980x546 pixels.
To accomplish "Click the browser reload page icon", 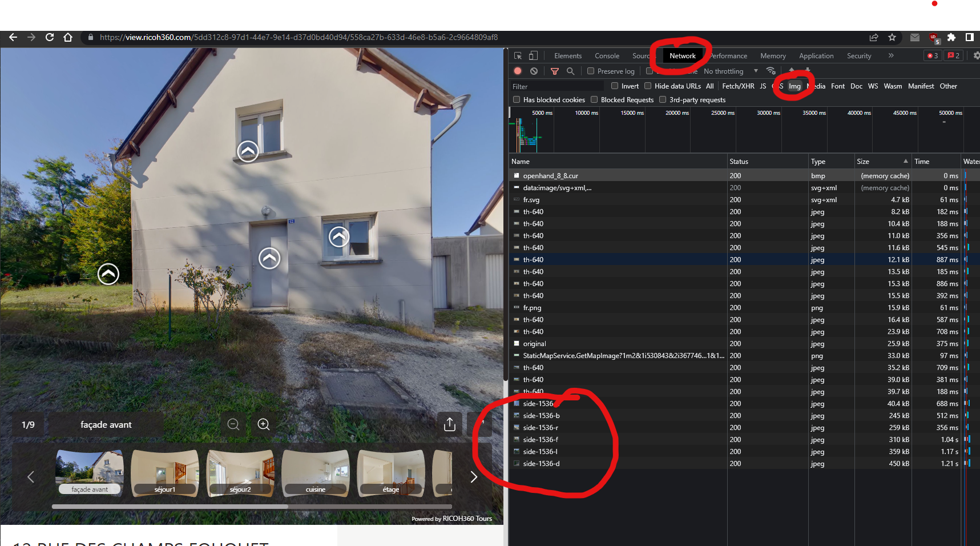I will click(x=50, y=37).
